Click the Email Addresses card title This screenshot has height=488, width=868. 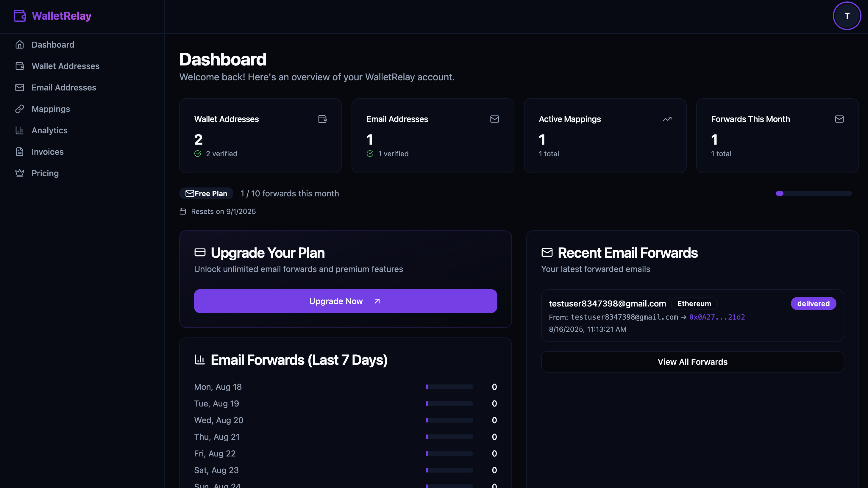click(x=397, y=119)
